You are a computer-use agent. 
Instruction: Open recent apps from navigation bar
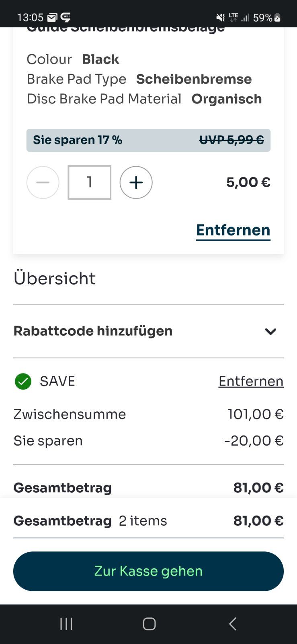click(x=66, y=624)
